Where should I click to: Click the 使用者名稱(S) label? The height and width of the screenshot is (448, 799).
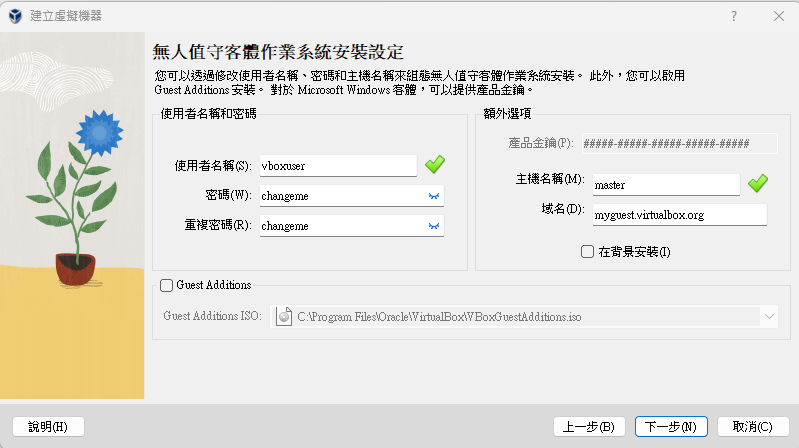coord(213,166)
